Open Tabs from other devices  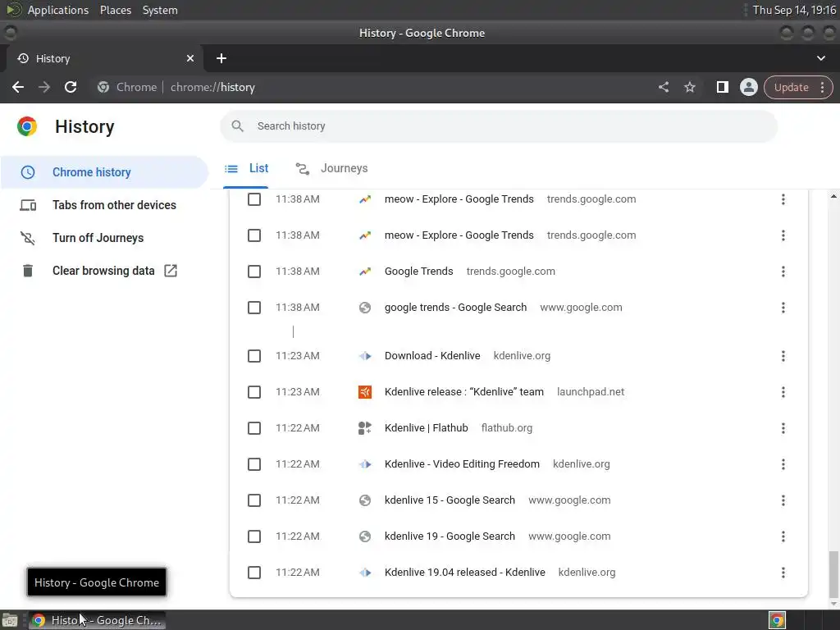[104, 205]
